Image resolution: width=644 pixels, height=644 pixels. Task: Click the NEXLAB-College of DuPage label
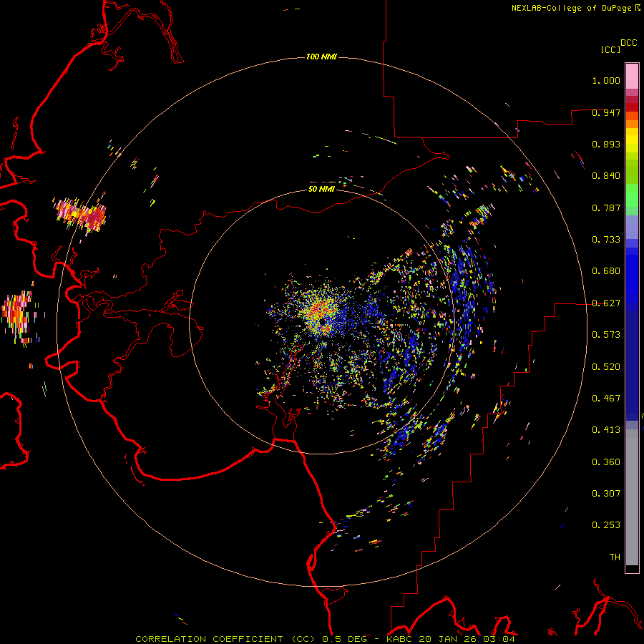point(571,8)
